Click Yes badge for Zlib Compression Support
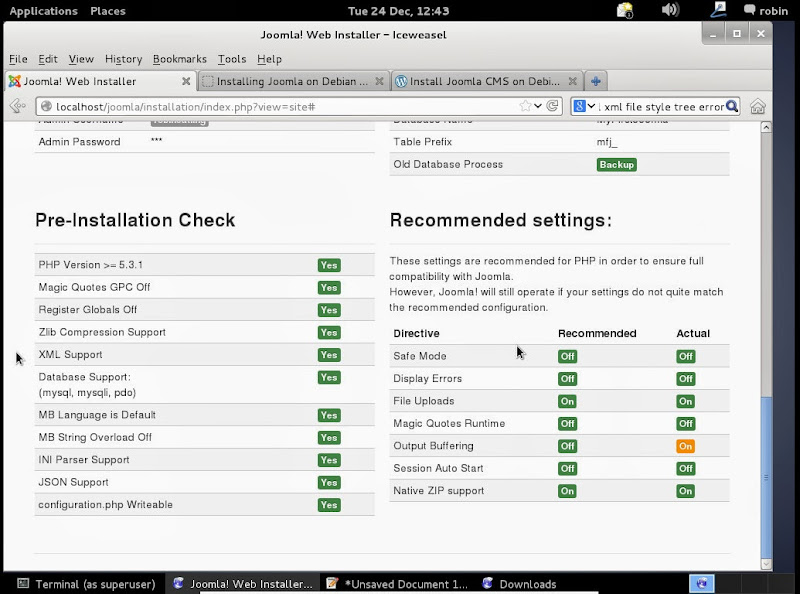This screenshot has height=594, width=800. click(x=329, y=332)
